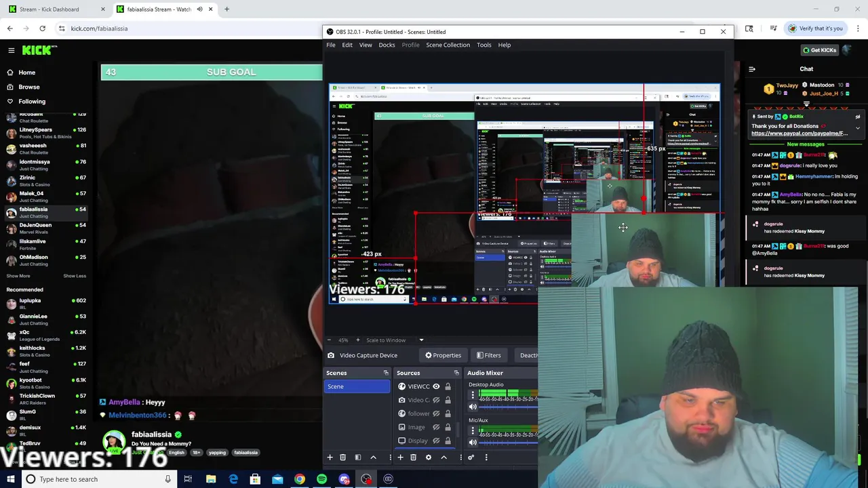The height and width of the screenshot is (488, 868).
Task: Open View menu in OBS
Action: pyautogui.click(x=366, y=45)
